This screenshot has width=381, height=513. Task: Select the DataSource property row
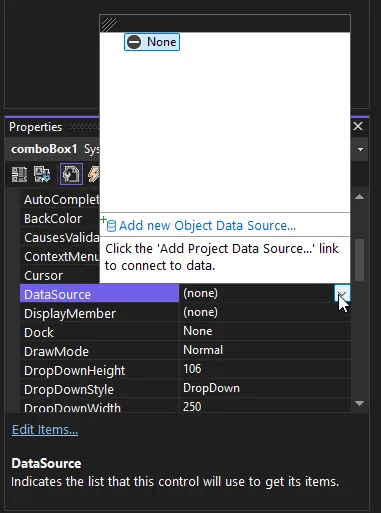185,293
